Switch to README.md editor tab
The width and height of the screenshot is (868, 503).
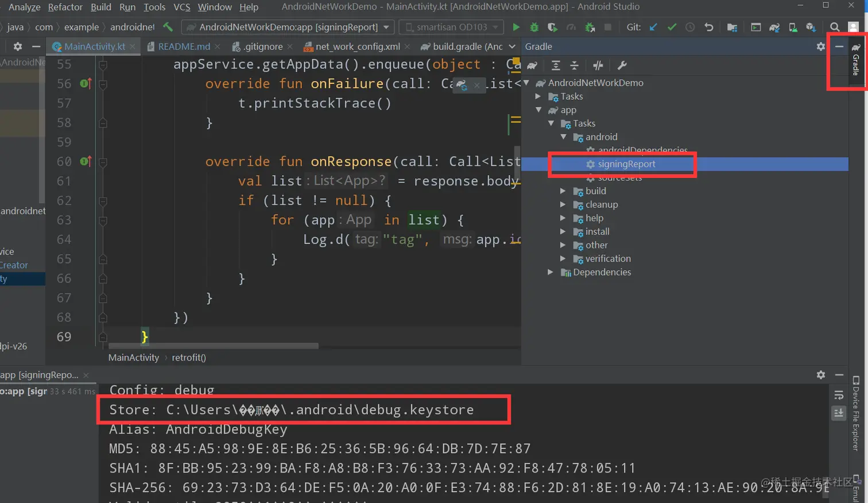click(184, 47)
